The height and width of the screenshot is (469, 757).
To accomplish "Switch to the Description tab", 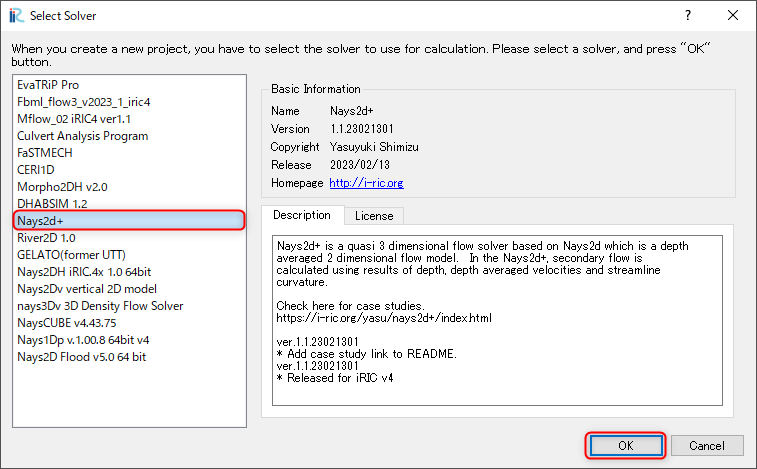I will (x=302, y=215).
